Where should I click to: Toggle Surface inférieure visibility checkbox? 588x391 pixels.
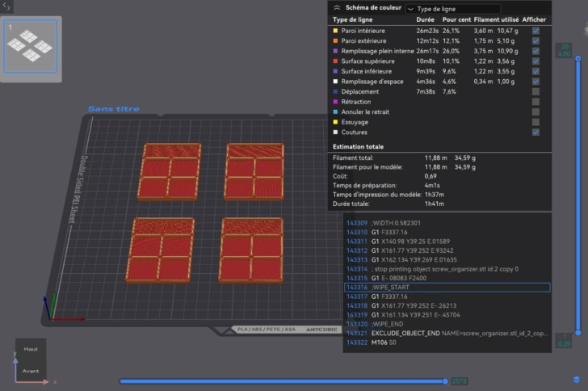click(x=535, y=71)
